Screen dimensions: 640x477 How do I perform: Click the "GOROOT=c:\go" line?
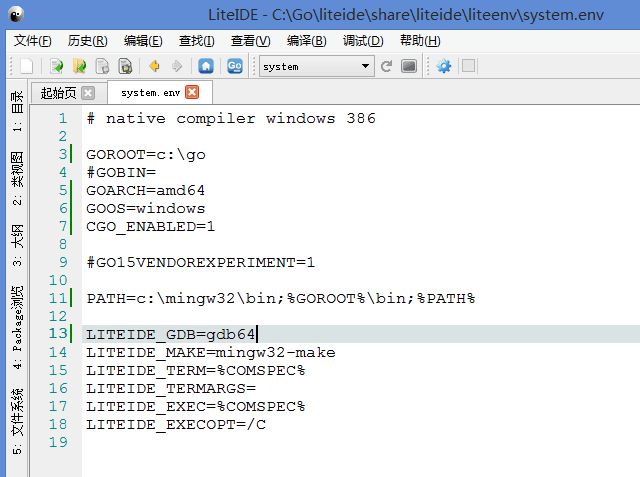[146, 155]
